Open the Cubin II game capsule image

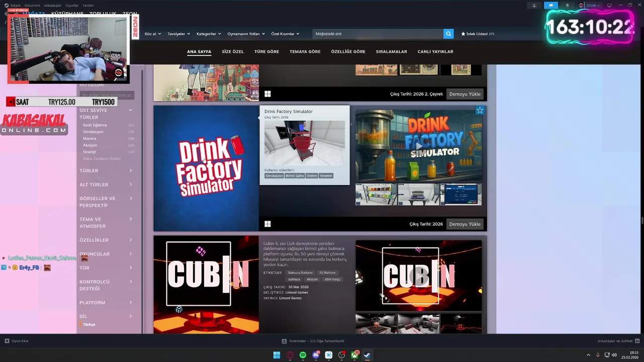pyautogui.click(x=206, y=285)
